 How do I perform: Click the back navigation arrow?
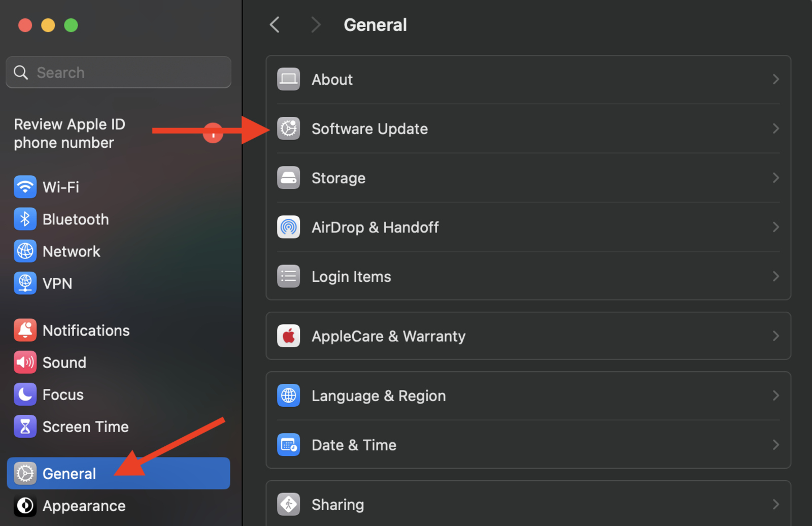pyautogui.click(x=274, y=24)
